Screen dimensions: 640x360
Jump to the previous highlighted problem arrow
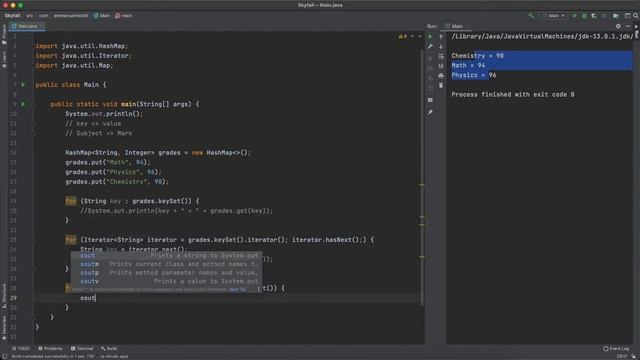click(412, 36)
